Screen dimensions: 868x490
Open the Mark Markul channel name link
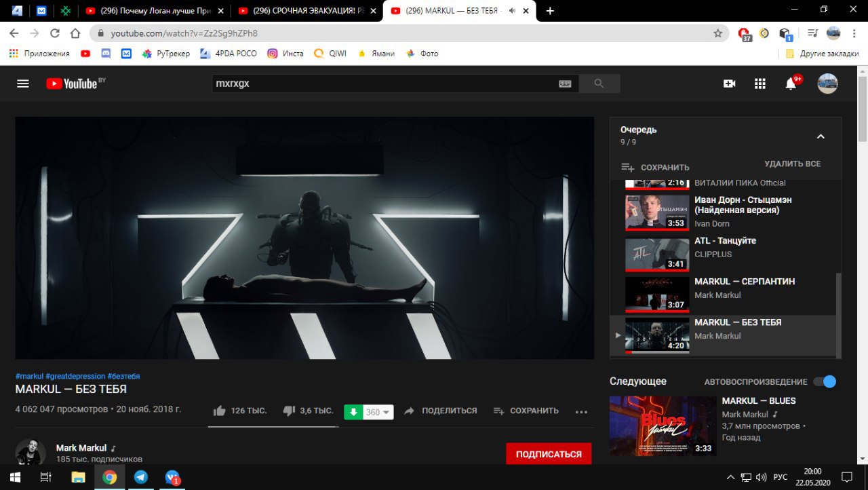point(81,448)
